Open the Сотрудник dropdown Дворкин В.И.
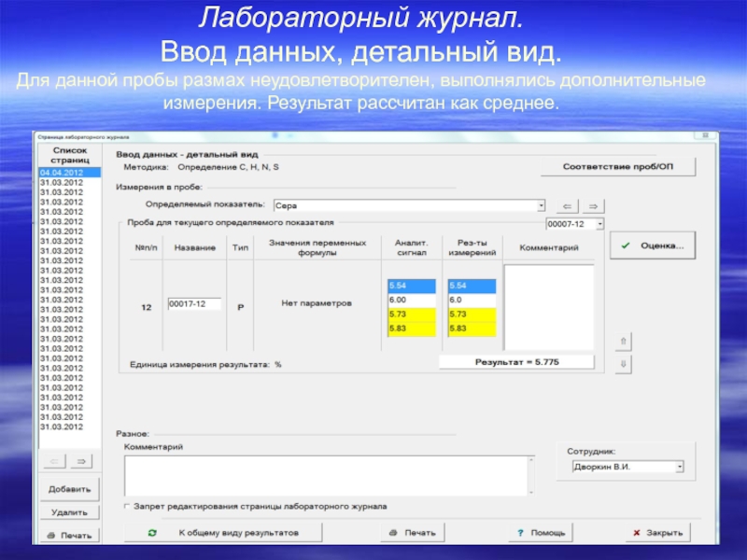Screen dimensions: 747x560 (680, 466)
